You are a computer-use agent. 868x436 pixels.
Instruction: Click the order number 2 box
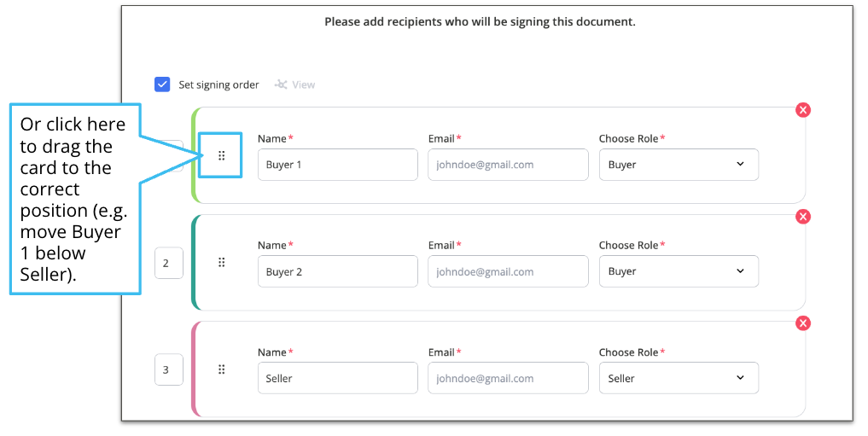pos(169,263)
